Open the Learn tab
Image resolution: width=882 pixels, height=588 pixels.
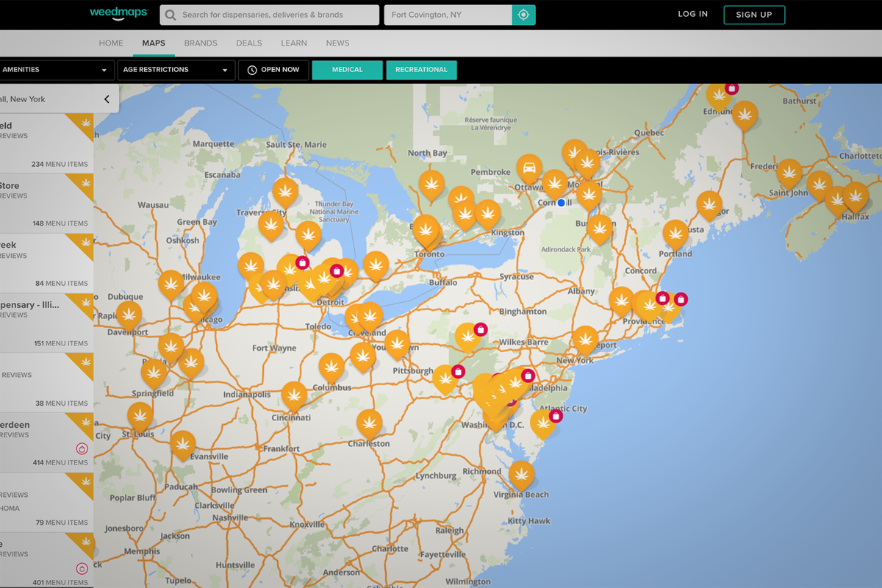click(x=294, y=43)
